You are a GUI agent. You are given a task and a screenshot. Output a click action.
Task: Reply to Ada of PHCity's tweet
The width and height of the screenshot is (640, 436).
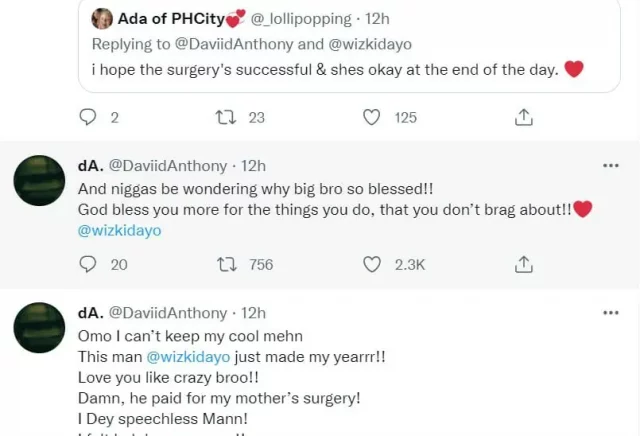88,117
